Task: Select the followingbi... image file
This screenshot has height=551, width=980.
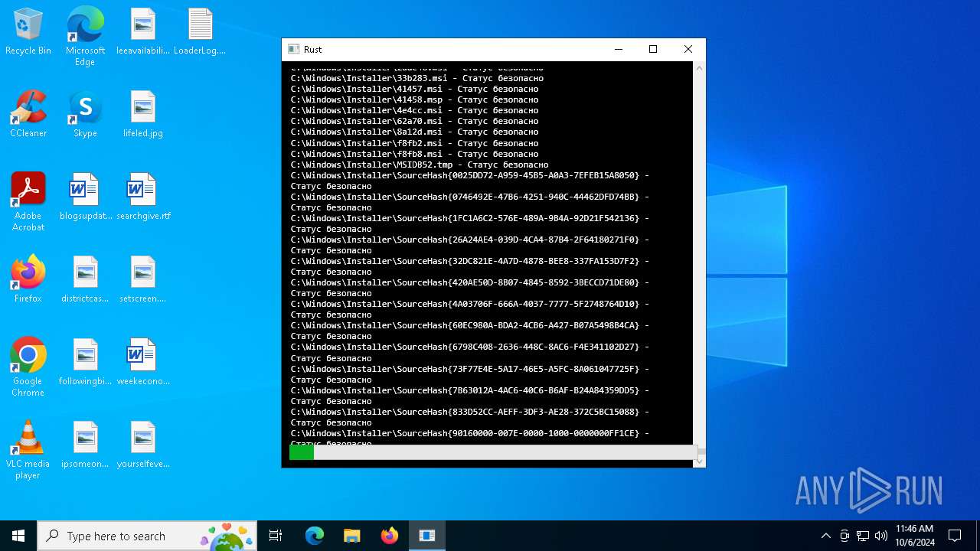Action: (85, 363)
